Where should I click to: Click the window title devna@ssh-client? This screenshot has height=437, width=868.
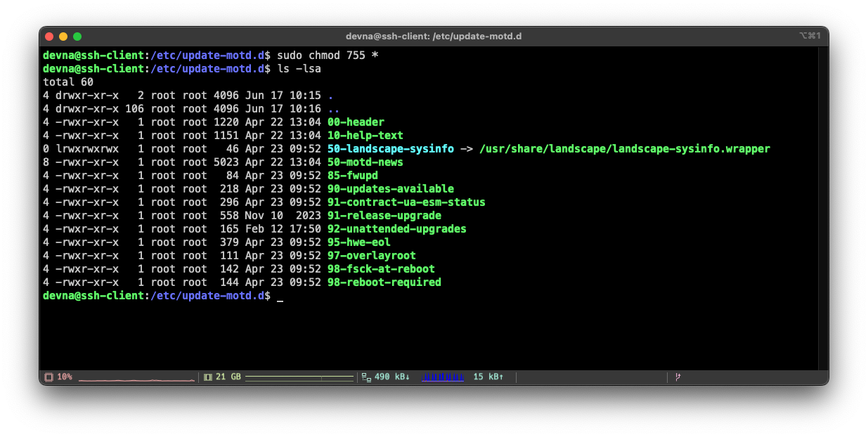434,37
